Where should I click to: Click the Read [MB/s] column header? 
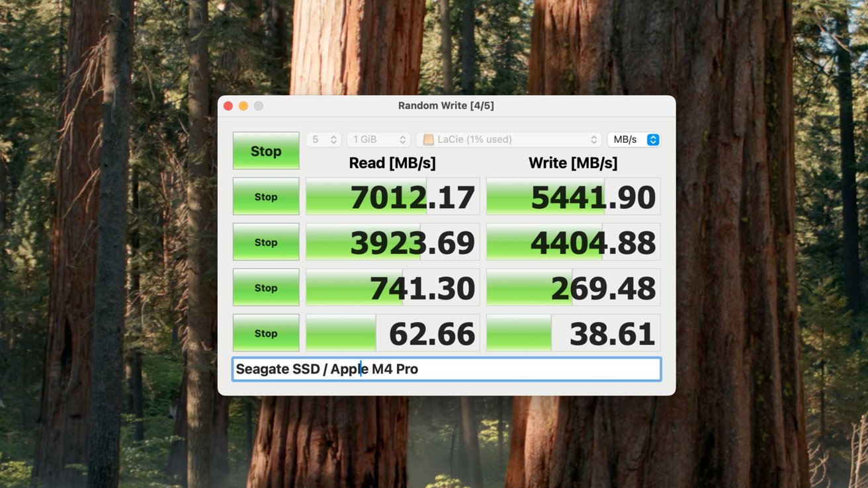coord(392,163)
